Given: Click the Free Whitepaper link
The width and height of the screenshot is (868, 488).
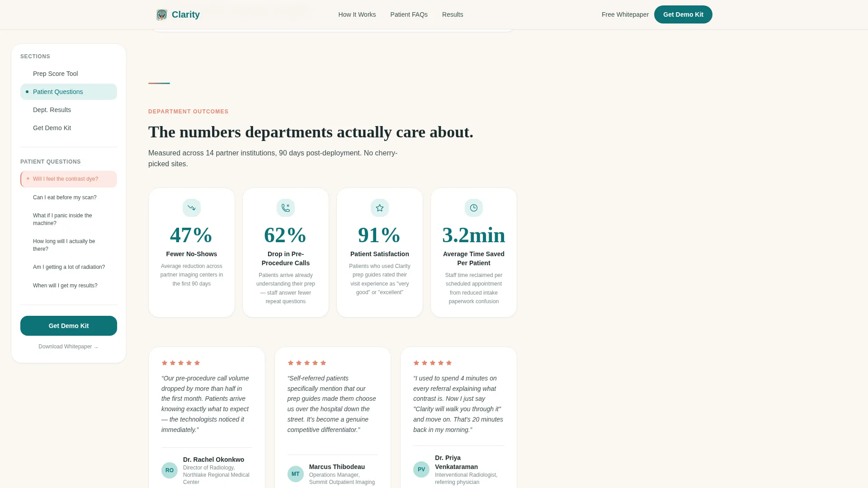Looking at the screenshot, I should (x=625, y=14).
